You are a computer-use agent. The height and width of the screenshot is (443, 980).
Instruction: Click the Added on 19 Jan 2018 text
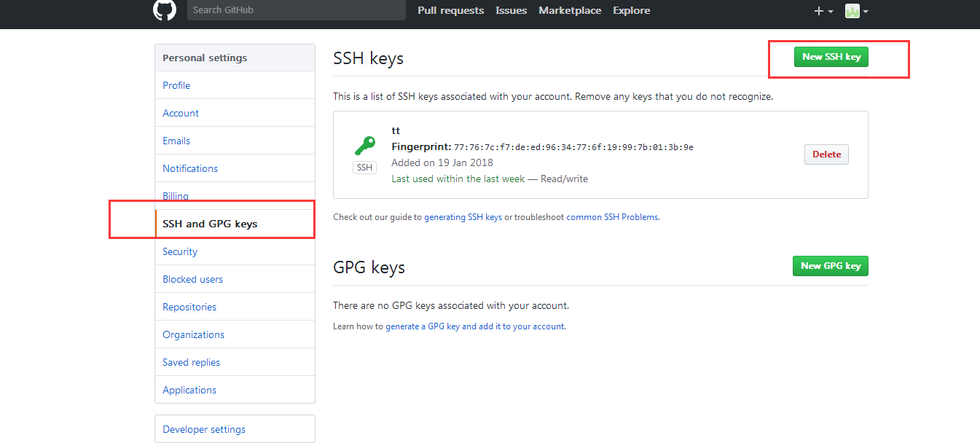(442, 162)
